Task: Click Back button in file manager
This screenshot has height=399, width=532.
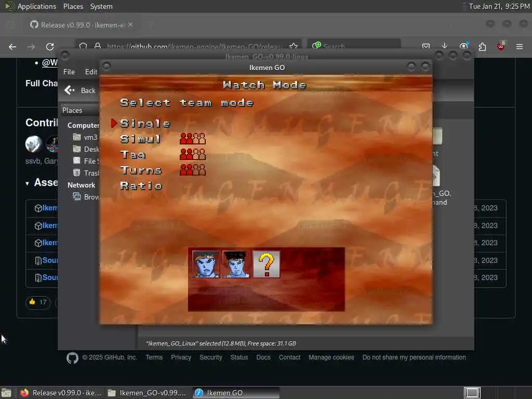Action: click(x=80, y=90)
